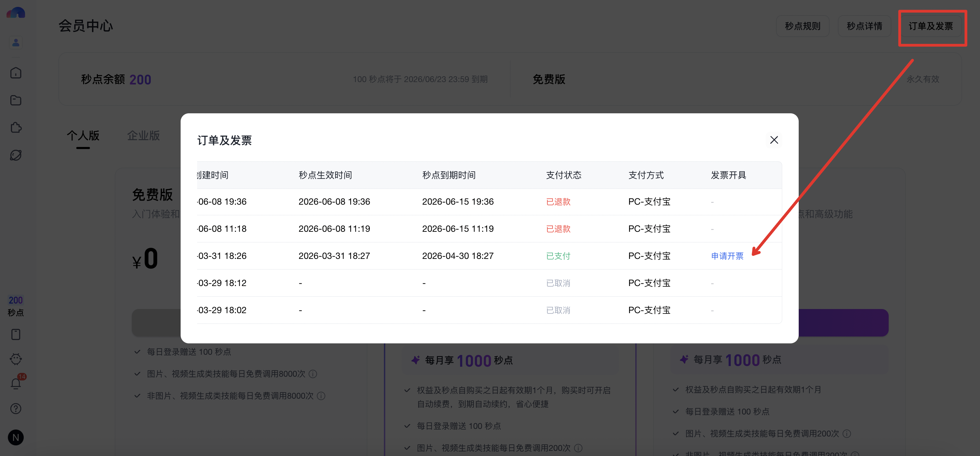Open the robot face sidebar icon
The height and width of the screenshot is (456, 980).
click(x=15, y=359)
